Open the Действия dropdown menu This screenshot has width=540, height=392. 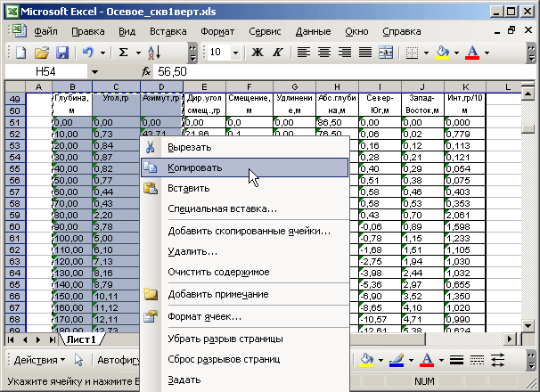37,360
